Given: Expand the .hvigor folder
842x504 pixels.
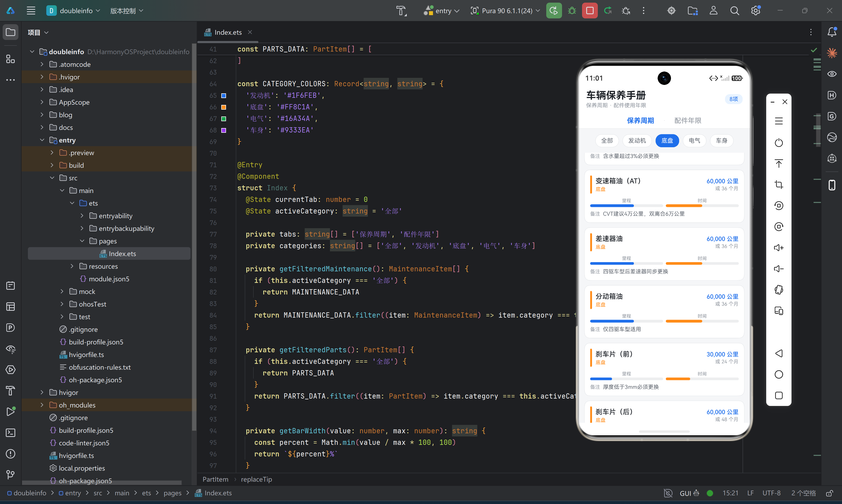Looking at the screenshot, I should point(42,77).
